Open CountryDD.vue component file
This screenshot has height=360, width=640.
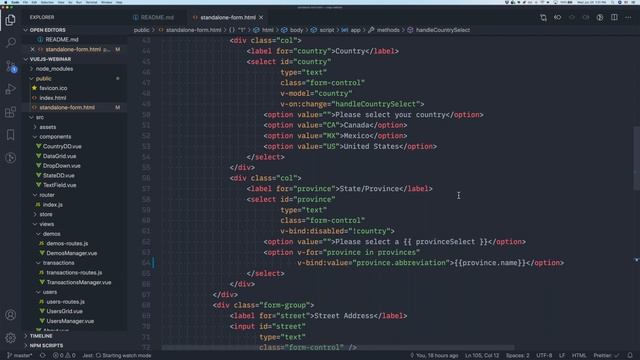[62, 146]
